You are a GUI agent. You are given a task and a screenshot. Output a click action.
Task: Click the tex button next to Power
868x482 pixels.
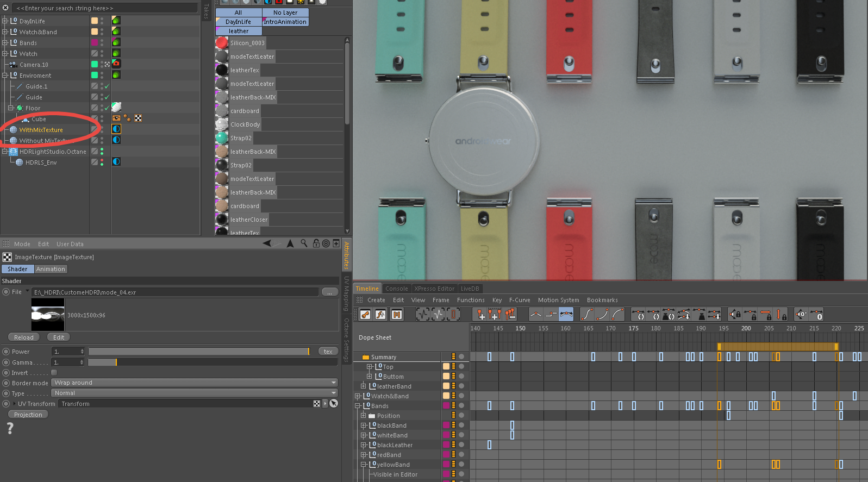pyautogui.click(x=328, y=352)
